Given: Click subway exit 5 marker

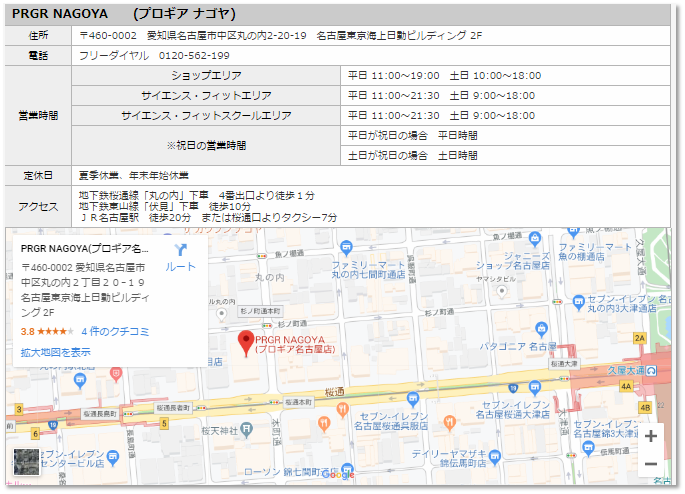Looking at the screenshot, I should click(x=164, y=423).
